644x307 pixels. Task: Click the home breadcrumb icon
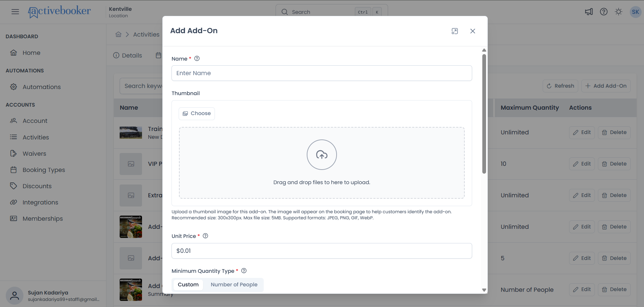(x=118, y=34)
